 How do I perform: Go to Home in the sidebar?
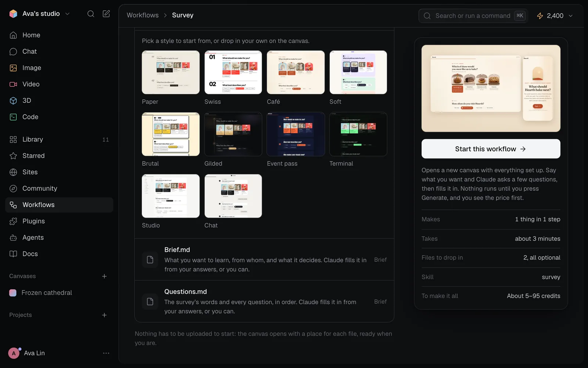click(x=59, y=35)
